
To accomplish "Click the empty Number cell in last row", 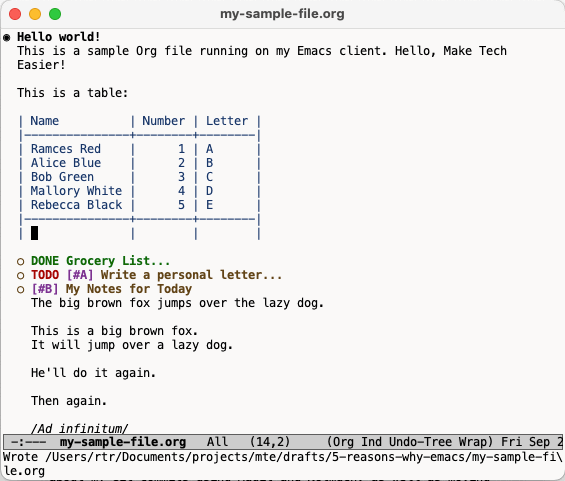I will tap(164, 233).
